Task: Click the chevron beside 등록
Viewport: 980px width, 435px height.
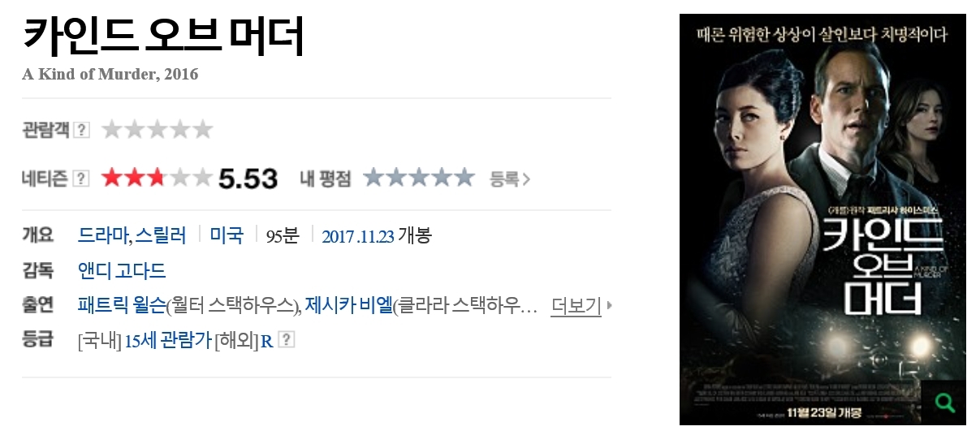Action: point(526,179)
